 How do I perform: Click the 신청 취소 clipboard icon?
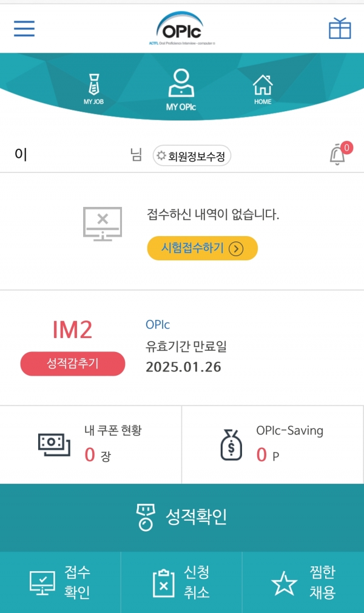pos(163,582)
